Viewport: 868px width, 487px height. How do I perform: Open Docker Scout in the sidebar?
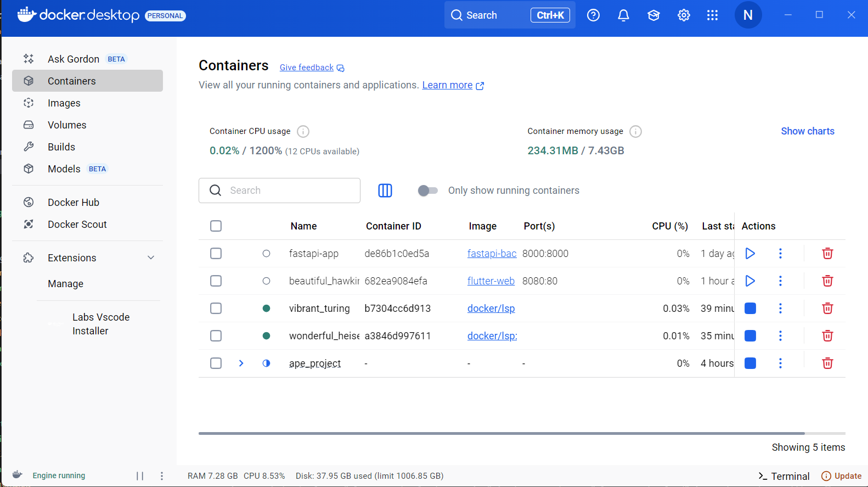(x=87, y=224)
